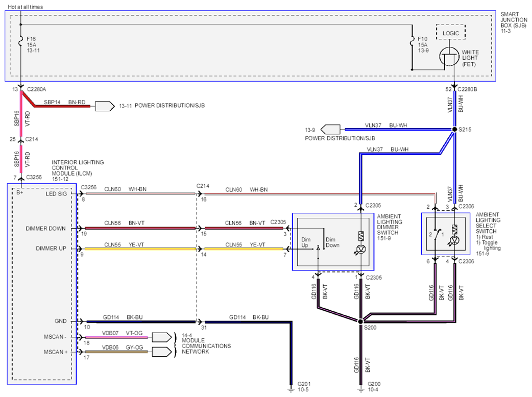Screen dimensions: 532x397
Task: Click the dimmer switch LED symbol
Action: coord(360,250)
